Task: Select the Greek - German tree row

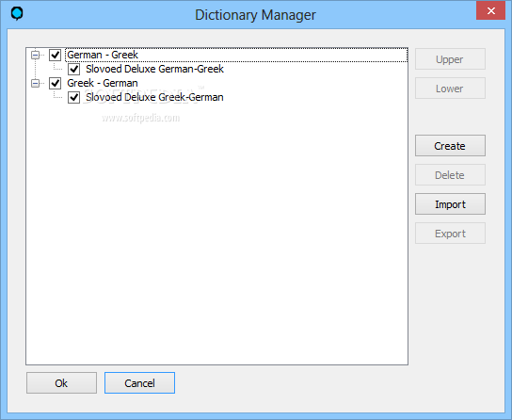Action: click(x=103, y=83)
